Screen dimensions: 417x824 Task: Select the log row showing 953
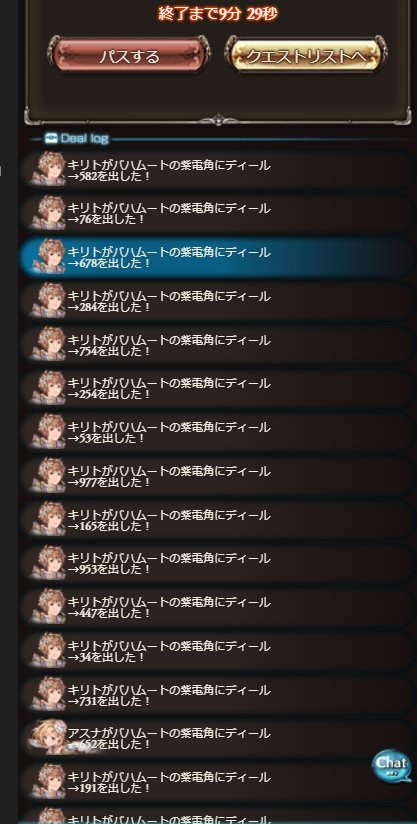[x=217, y=563]
